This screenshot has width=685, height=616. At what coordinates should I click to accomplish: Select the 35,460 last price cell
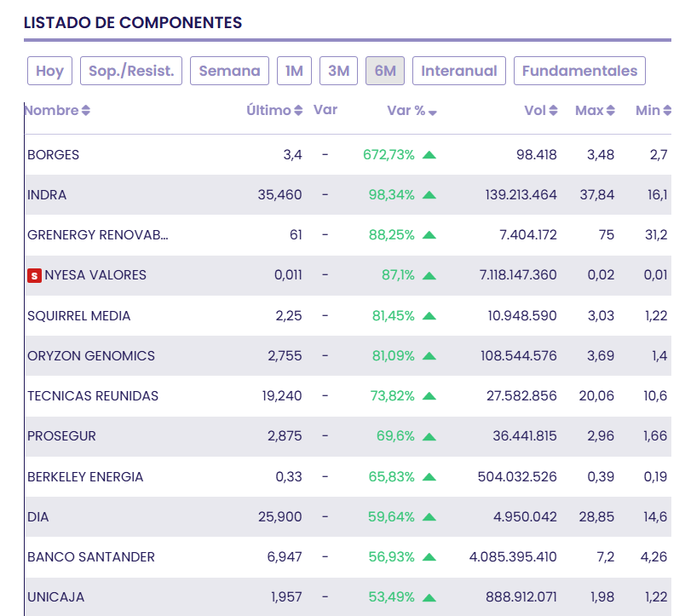279,195
